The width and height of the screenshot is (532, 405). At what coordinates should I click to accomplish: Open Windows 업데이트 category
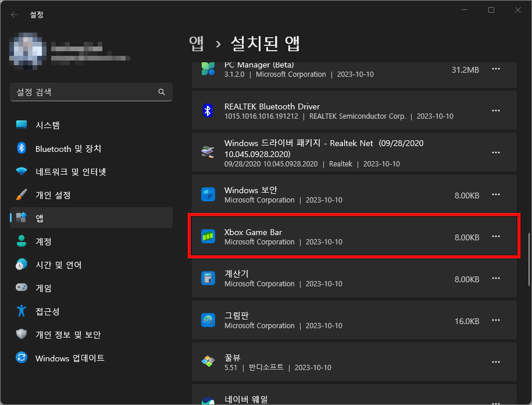91,358
